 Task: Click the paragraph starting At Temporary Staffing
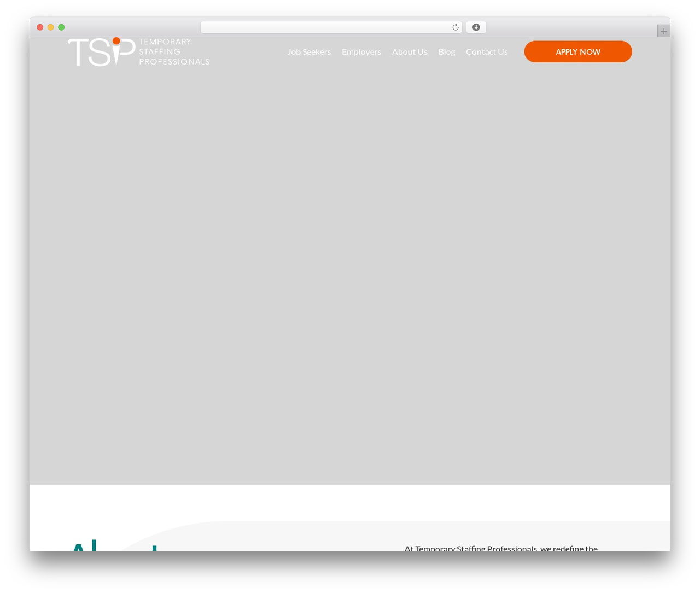(501, 548)
